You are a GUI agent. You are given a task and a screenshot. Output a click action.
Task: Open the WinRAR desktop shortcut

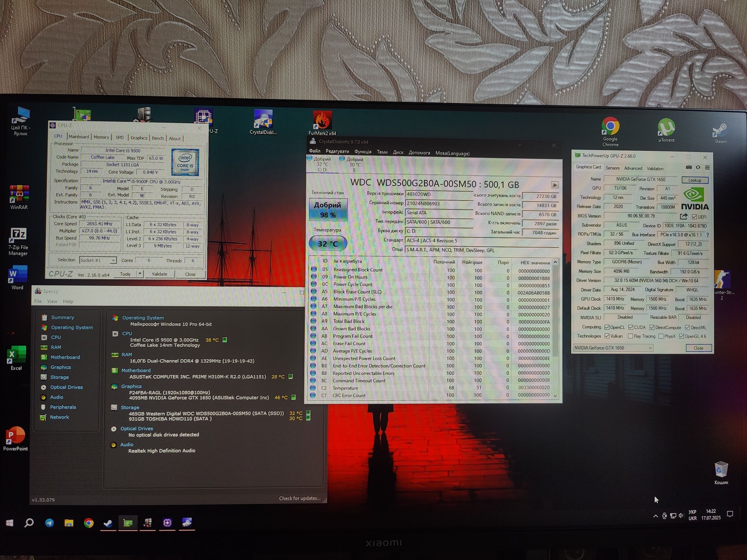pyautogui.click(x=19, y=197)
